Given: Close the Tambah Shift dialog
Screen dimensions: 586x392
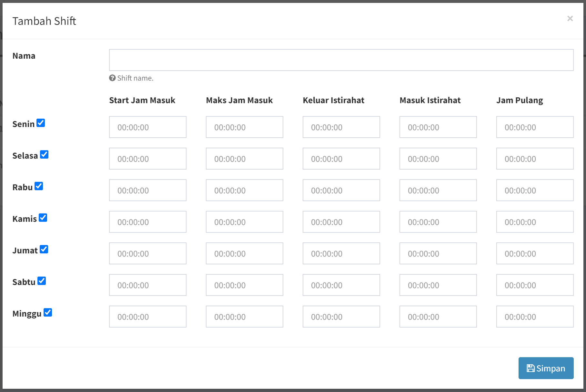Looking at the screenshot, I should tap(570, 19).
